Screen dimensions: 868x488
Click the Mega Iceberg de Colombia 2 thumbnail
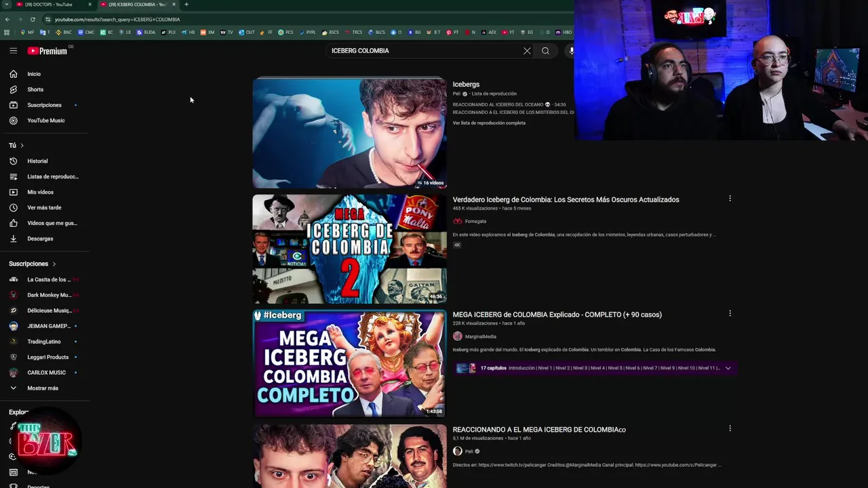[x=349, y=249]
